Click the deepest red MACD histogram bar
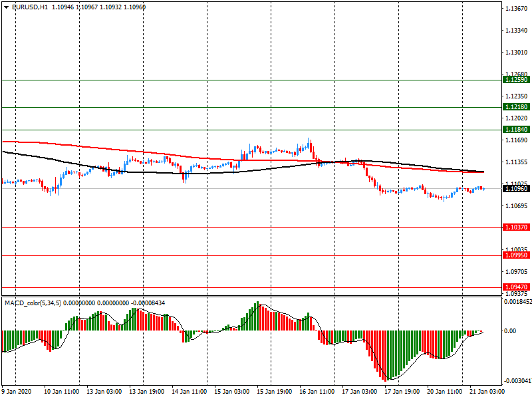Screen dimensions: 532x399 click(385, 356)
